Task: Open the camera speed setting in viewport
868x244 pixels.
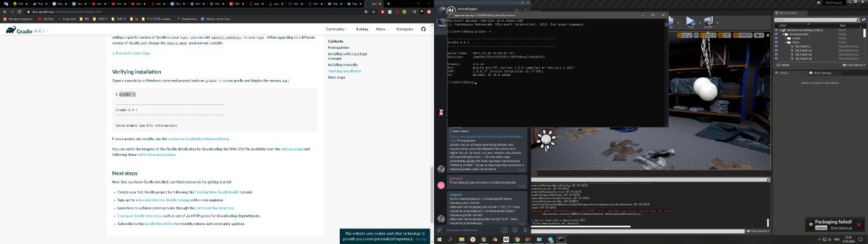Action: click(759, 35)
